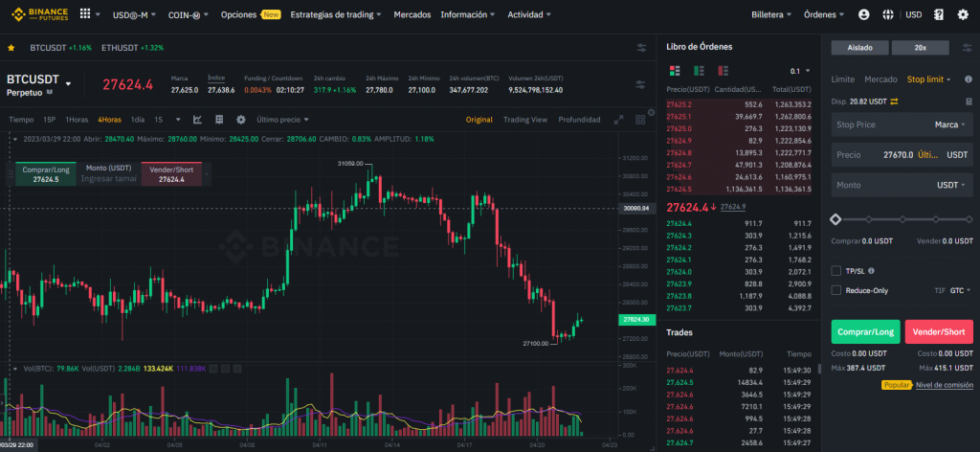The image size is (980, 452).
Task: Close the chart panel with X icon
Action: (x=651, y=113)
